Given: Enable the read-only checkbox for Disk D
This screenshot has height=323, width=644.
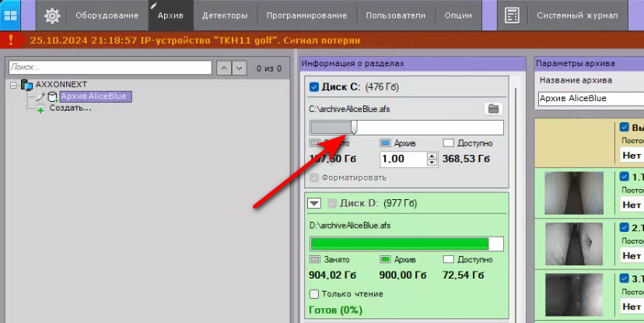Looking at the screenshot, I should coord(314,293).
